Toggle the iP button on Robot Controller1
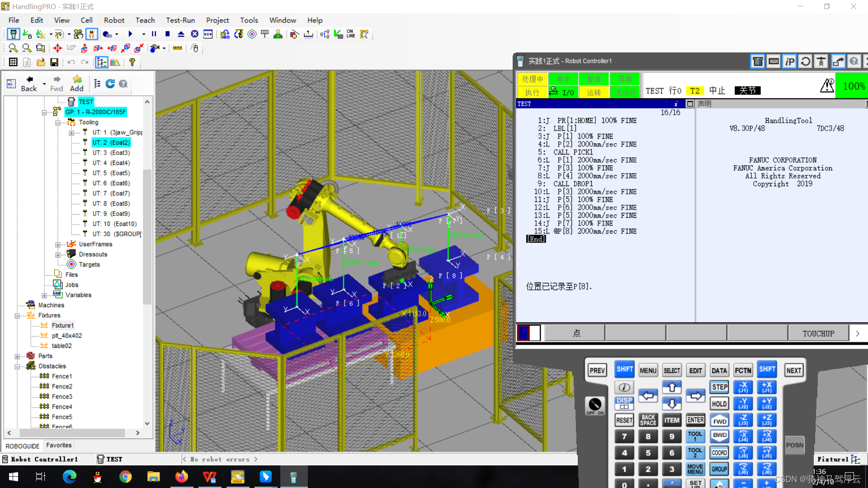The height and width of the screenshot is (488, 868). 789,61
